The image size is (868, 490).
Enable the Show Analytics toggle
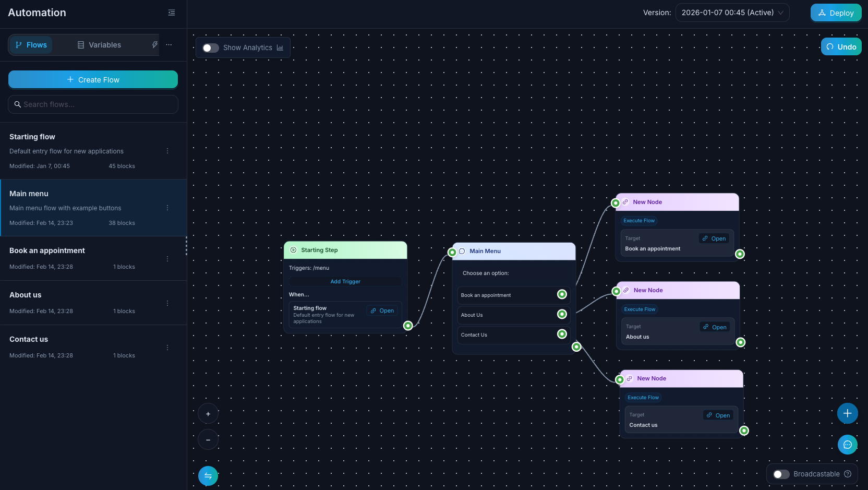coord(210,47)
